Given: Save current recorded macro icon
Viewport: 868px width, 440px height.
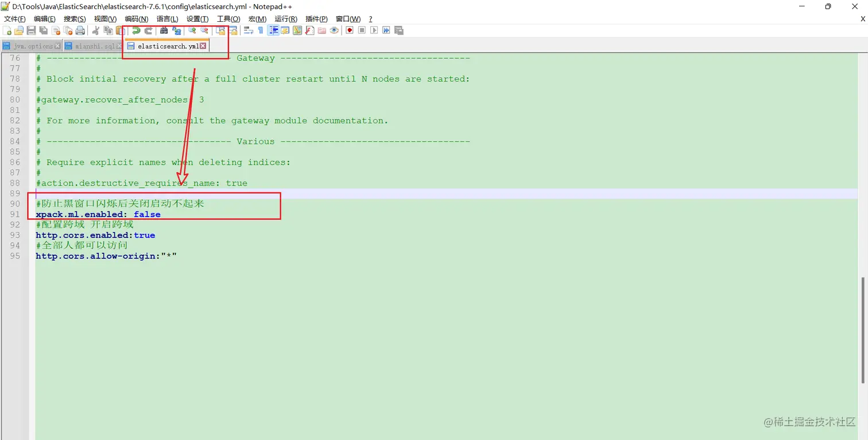Looking at the screenshot, I should tap(398, 30).
